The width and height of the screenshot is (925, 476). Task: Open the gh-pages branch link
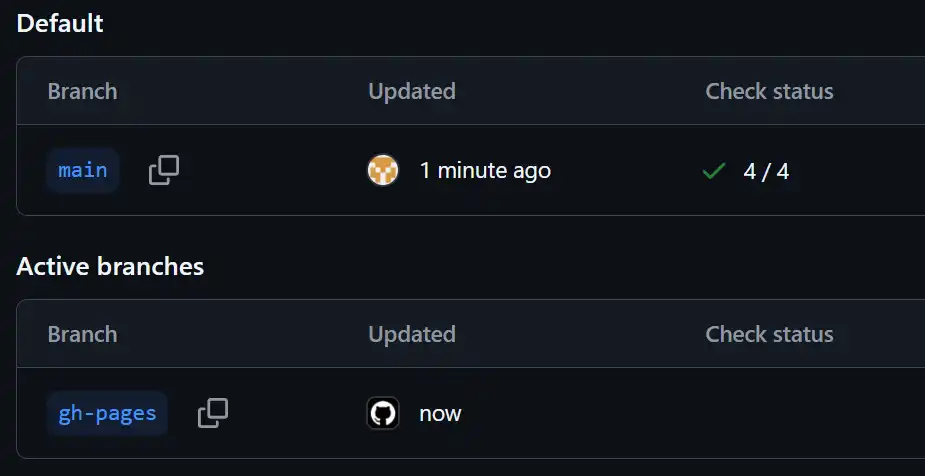(x=107, y=413)
